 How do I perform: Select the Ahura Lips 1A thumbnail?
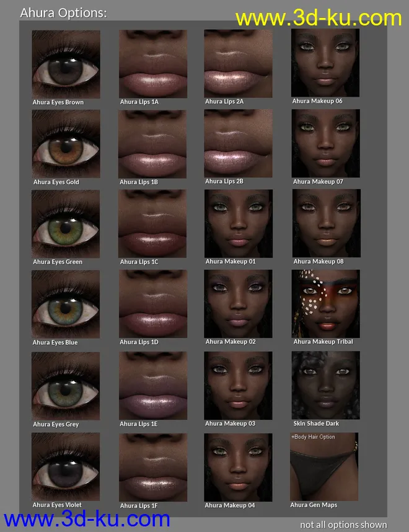[152, 64]
